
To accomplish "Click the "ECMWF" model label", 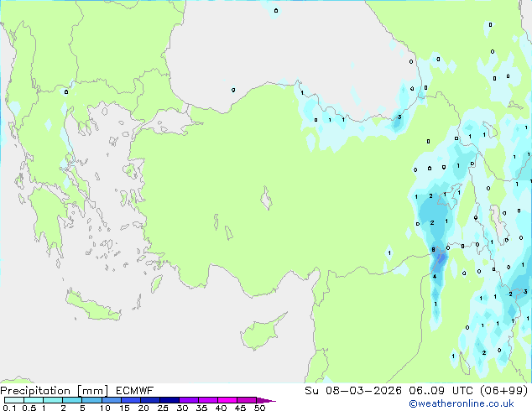I will pos(135,391).
